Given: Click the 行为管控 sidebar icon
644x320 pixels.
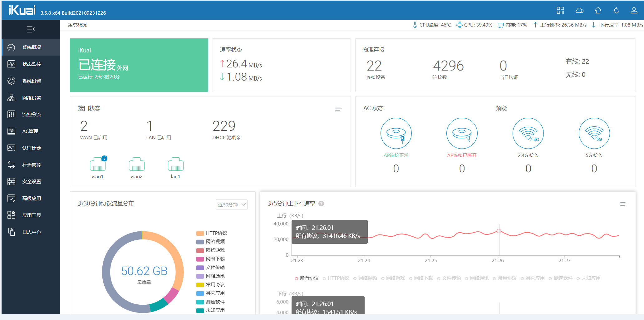Looking at the screenshot, I should (11, 165).
